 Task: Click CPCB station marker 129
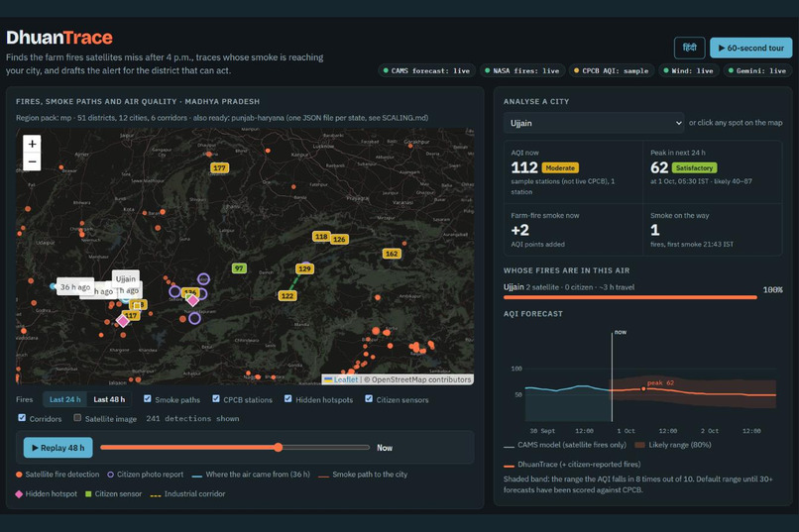304,268
